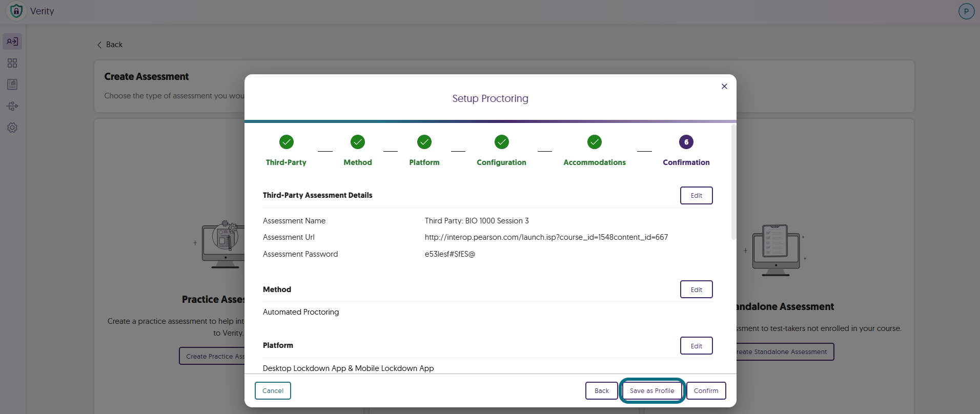Screen dimensions: 980x414
Task: Go to the Accommodations step checkmark
Action: [x=595, y=142]
